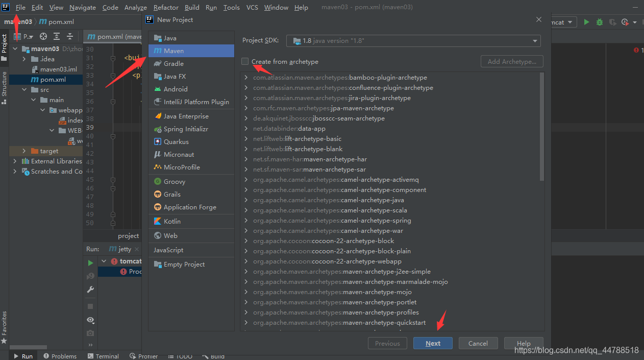The height and width of the screenshot is (360, 644).
Task: Click the Previous button
Action: 387,343
